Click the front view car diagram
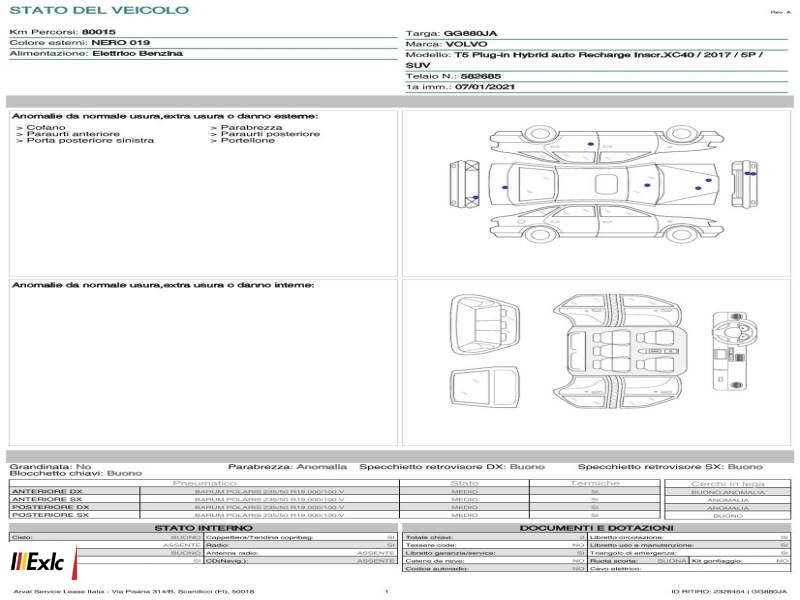 click(x=744, y=184)
